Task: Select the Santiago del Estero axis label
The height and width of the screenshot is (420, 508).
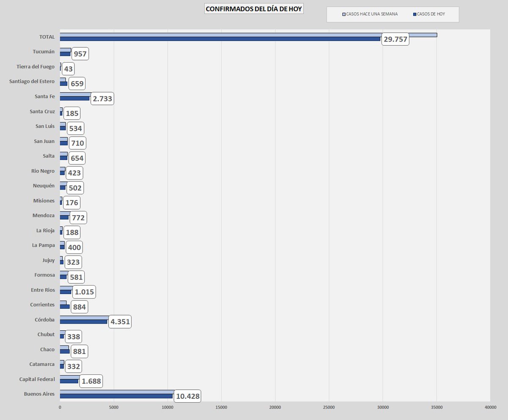Action: point(32,82)
